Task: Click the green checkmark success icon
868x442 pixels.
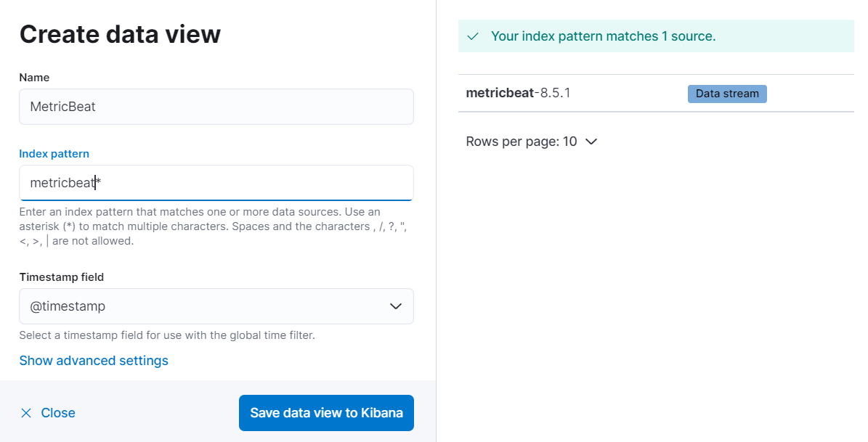Action: point(474,36)
